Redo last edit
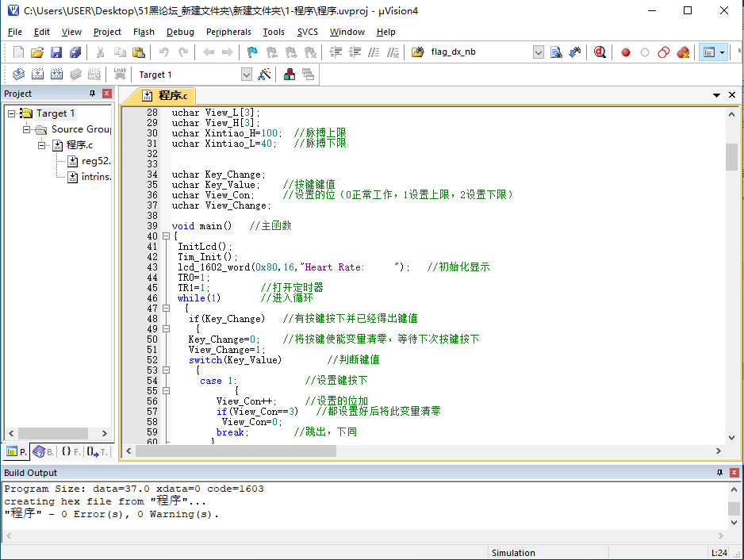 click(x=183, y=52)
